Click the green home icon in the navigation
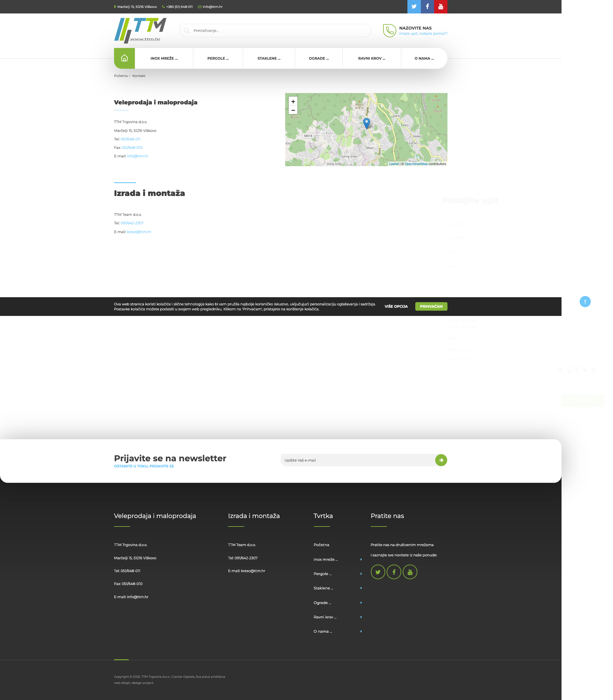The height and width of the screenshot is (700, 613). click(x=124, y=58)
